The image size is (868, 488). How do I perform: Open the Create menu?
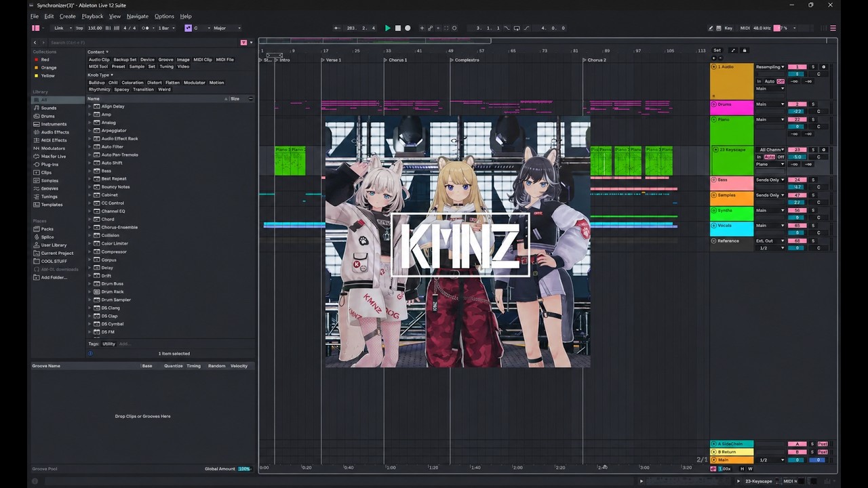(x=68, y=16)
